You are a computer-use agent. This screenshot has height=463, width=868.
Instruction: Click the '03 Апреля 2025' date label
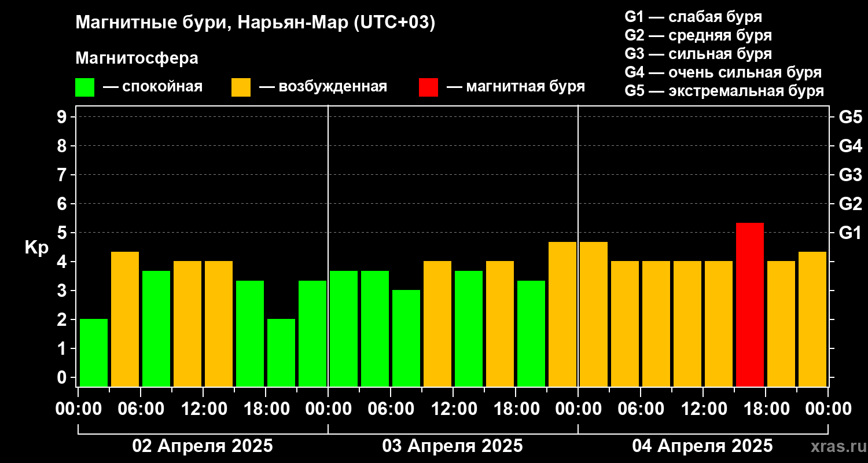[x=453, y=446]
